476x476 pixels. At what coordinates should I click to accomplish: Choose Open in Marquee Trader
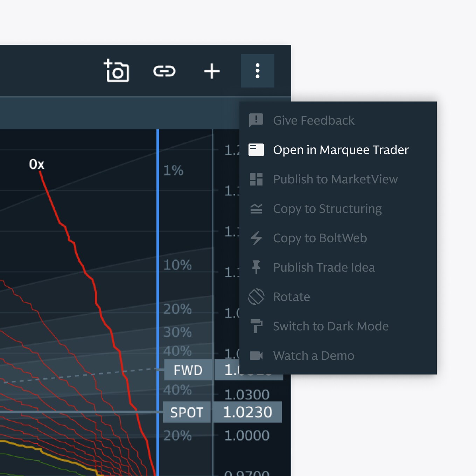[x=341, y=150]
